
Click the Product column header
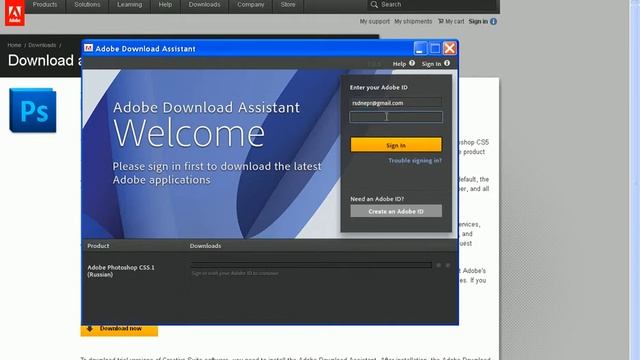(98, 246)
